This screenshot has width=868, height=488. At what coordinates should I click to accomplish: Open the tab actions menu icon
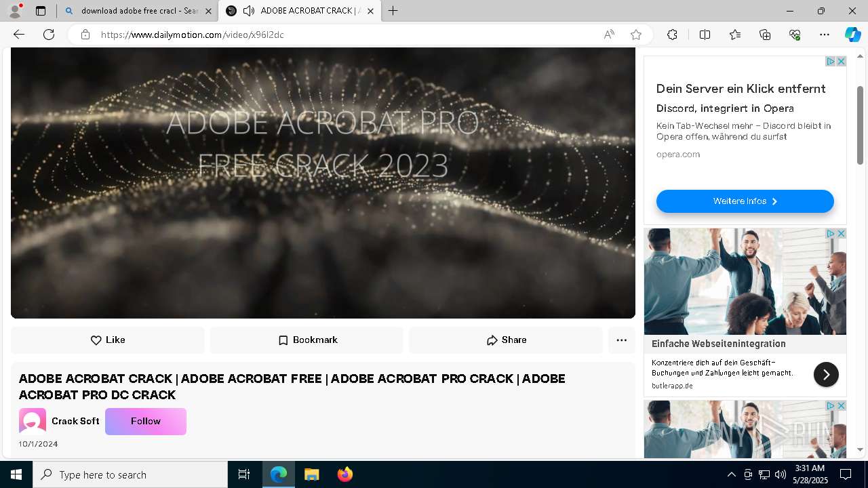pos(41,11)
